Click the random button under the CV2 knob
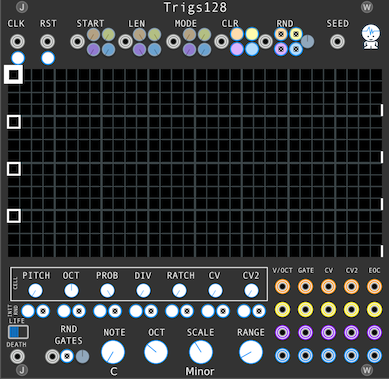Image resolution: width=389 pixels, height=379 pixels. coord(259,311)
